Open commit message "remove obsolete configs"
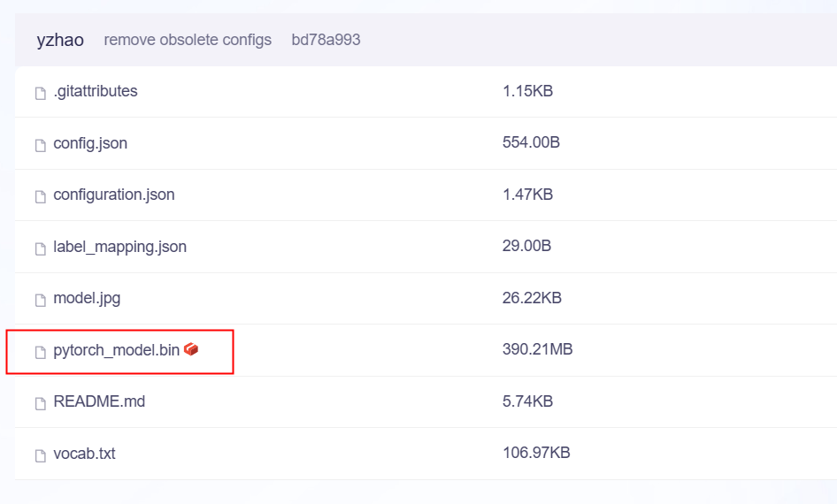This screenshot has width=837, height=504. (x=188, y=40)
